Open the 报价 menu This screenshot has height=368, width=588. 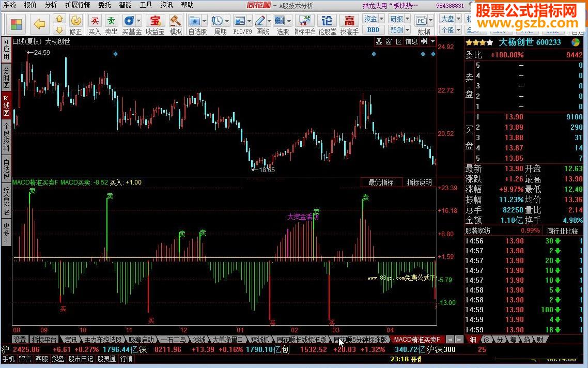(x=30, y=5)
